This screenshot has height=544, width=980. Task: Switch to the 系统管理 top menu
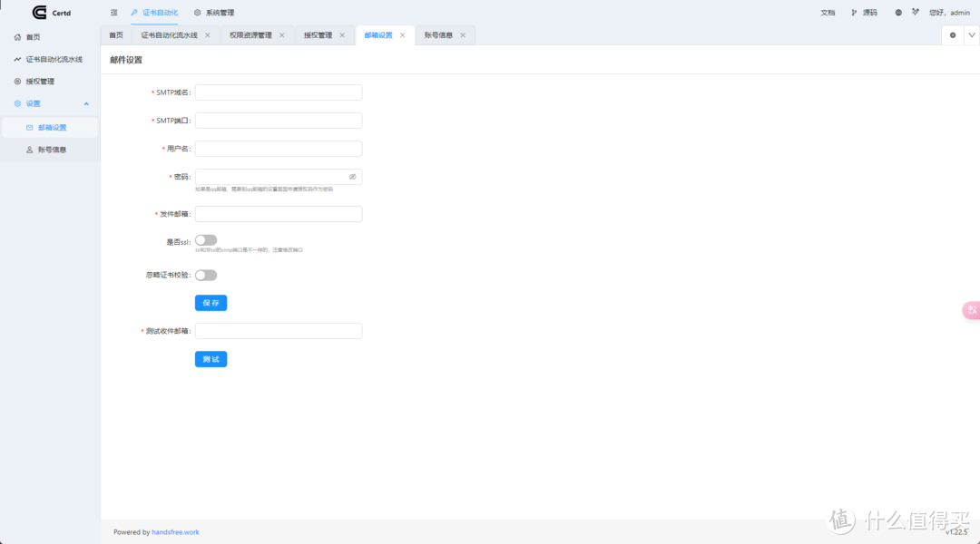(x=214, y=13)
